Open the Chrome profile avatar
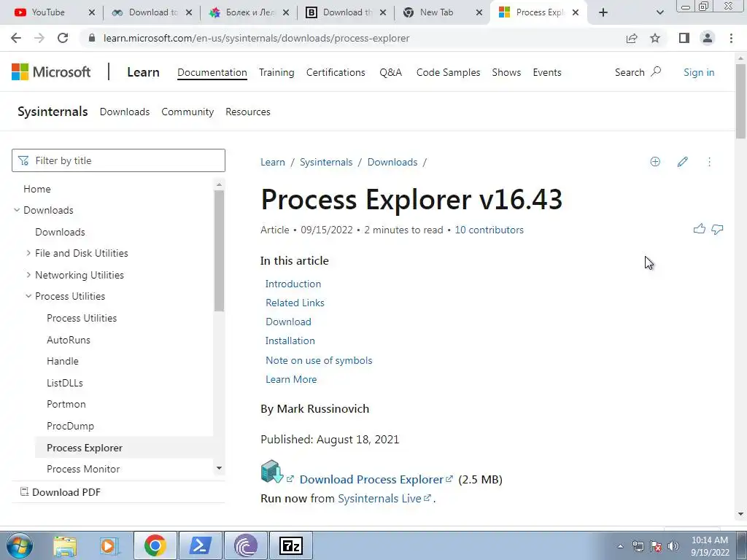 (x=708, y=38)
